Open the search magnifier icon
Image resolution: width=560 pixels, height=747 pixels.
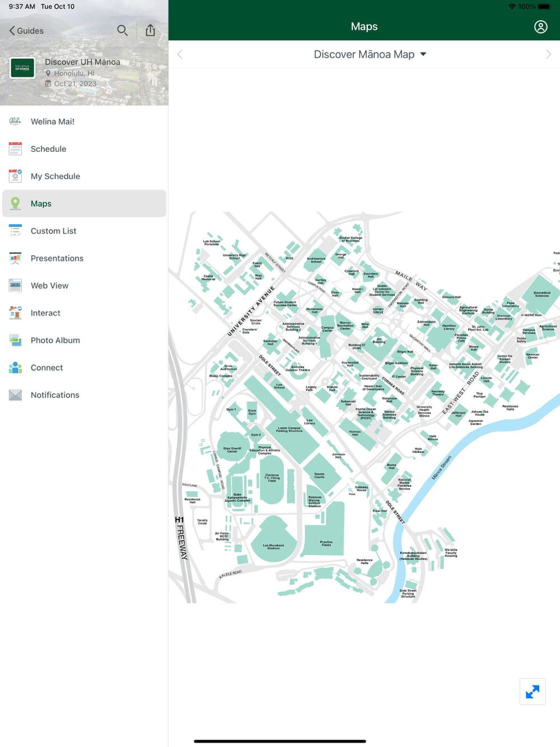(122, 30)
